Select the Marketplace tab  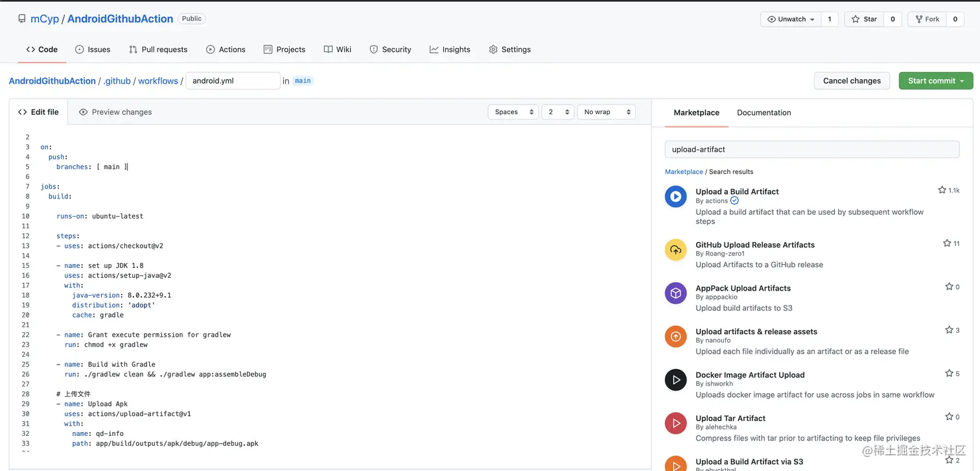pos(696,112)
